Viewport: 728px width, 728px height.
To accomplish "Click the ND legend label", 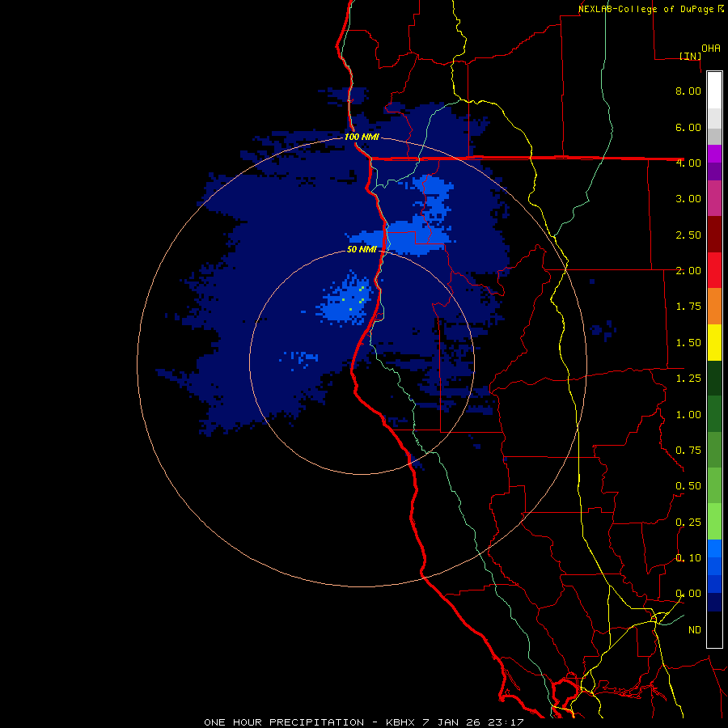I will pyautogui.click(x=695, y=630).
